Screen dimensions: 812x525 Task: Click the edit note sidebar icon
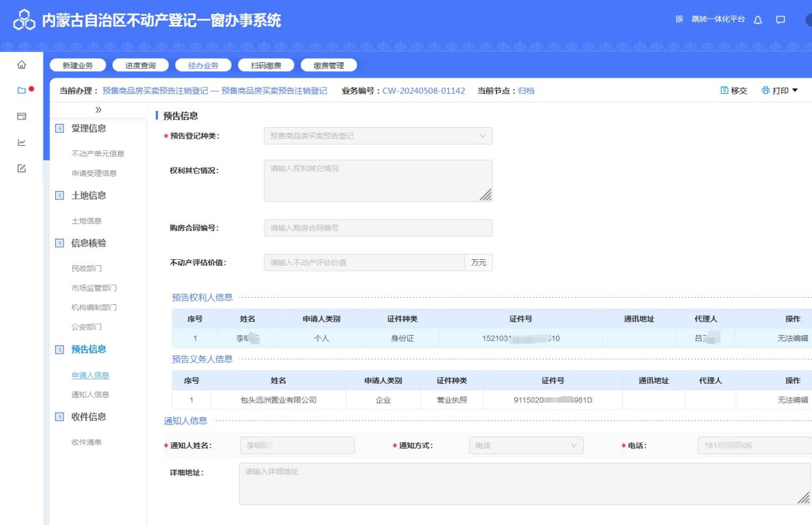pyautogui.click(x=22, y=168)
